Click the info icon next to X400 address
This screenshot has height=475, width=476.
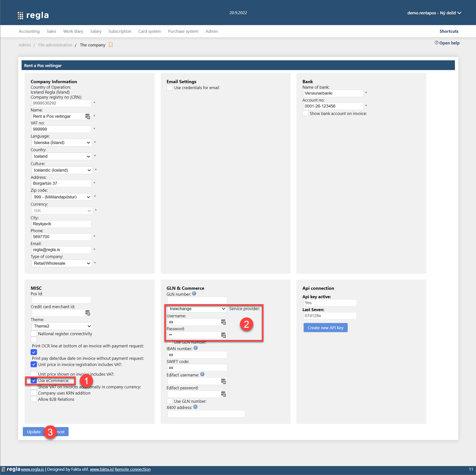tap(195, 407)
